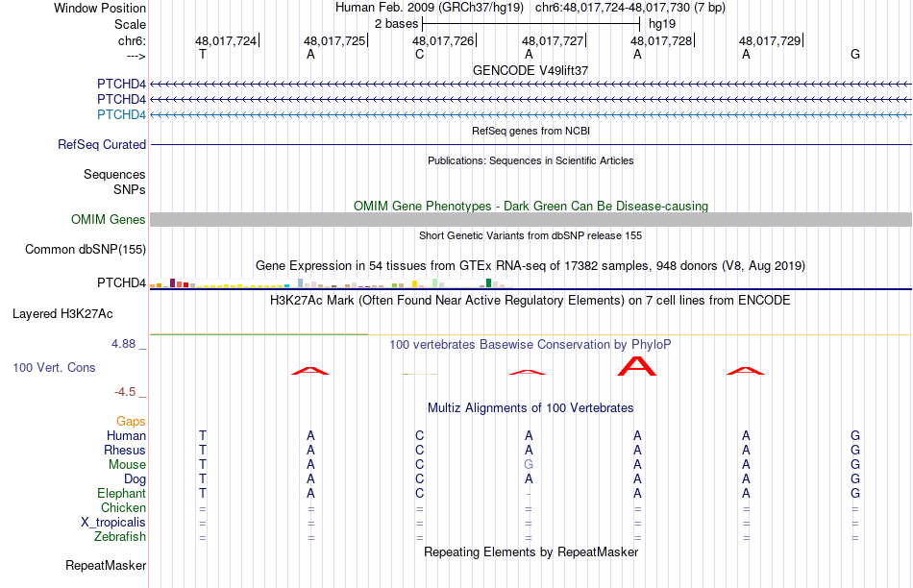The width and height of the screenshot is (913, 588).
Task: Click the RefSeq Curated label
Action: coord(102,144)
